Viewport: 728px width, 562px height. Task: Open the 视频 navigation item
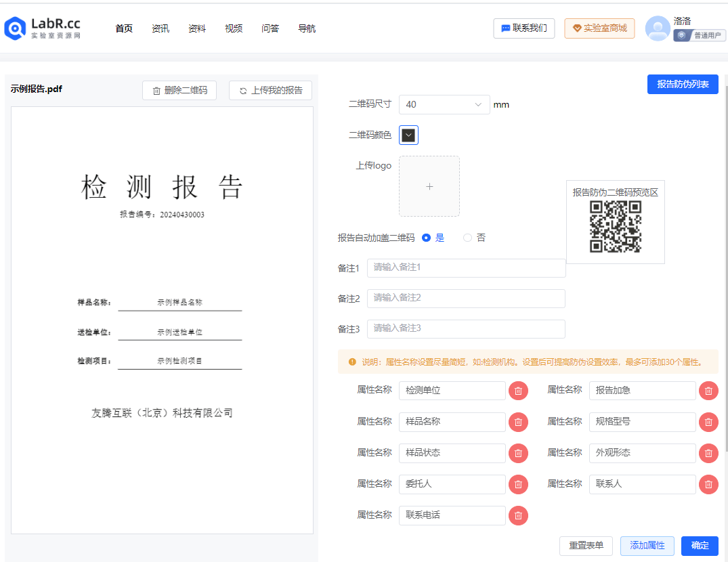pyautogui.click(x=234, y=28)
